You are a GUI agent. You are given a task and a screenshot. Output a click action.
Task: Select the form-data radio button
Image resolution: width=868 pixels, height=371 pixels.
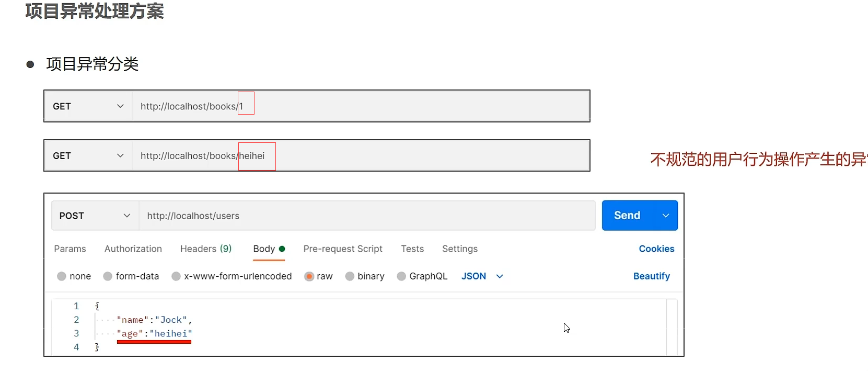(108, 276)
